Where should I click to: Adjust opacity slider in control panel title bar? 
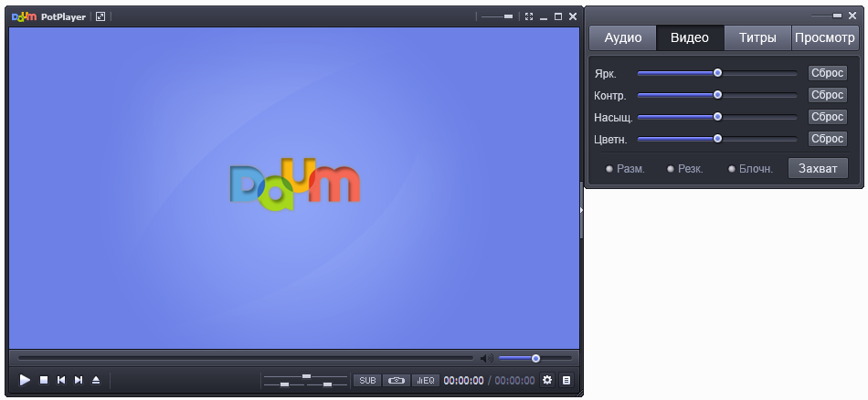(x=827, y=16)
